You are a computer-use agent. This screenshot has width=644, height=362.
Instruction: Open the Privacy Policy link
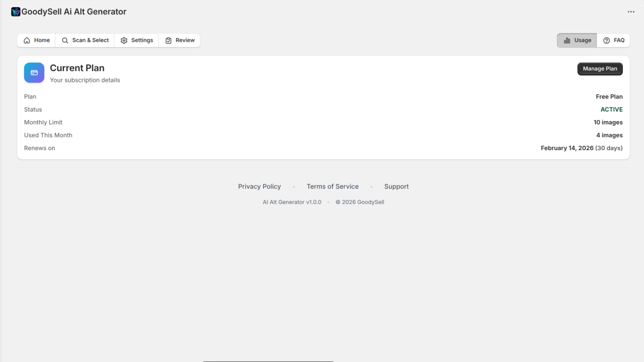coord(259,186)
